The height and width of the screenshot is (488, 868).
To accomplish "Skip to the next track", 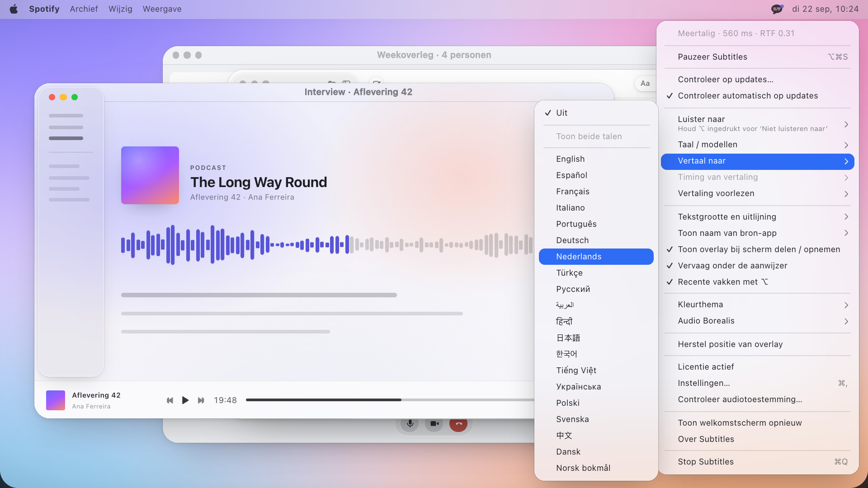I will (201, 400).
